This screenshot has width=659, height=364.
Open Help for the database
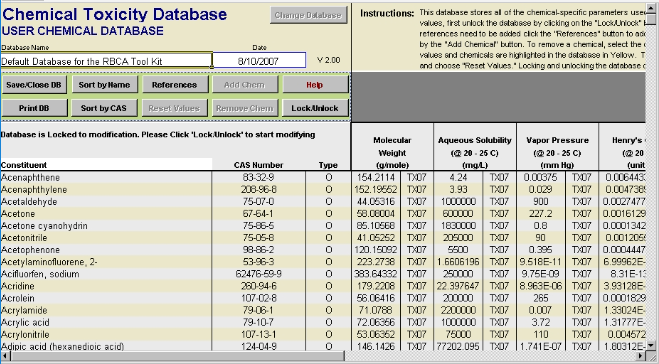315,84
